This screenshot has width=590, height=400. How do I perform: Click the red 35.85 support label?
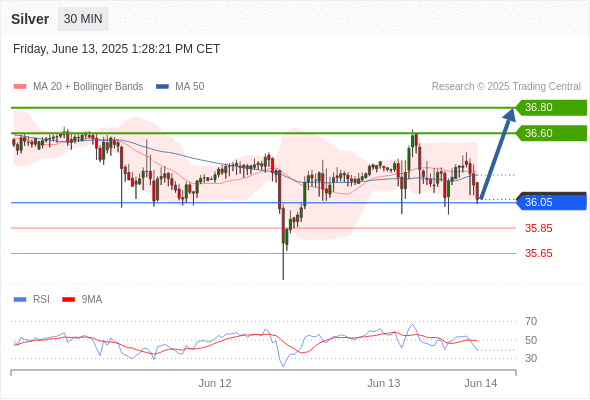coord(538,228)
